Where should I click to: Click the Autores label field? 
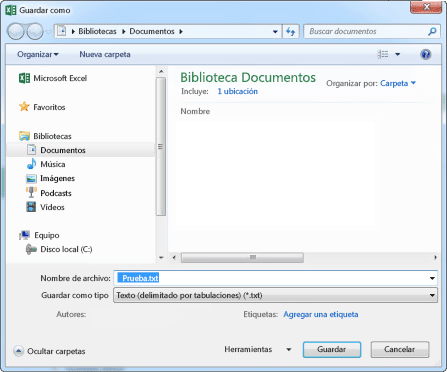click(x=71, y=314)
